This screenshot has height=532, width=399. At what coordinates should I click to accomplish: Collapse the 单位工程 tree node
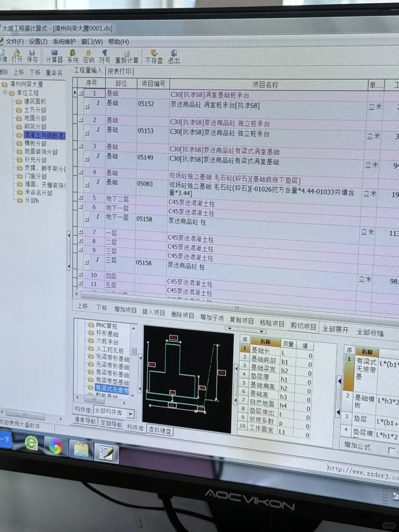tap(5, 92)
